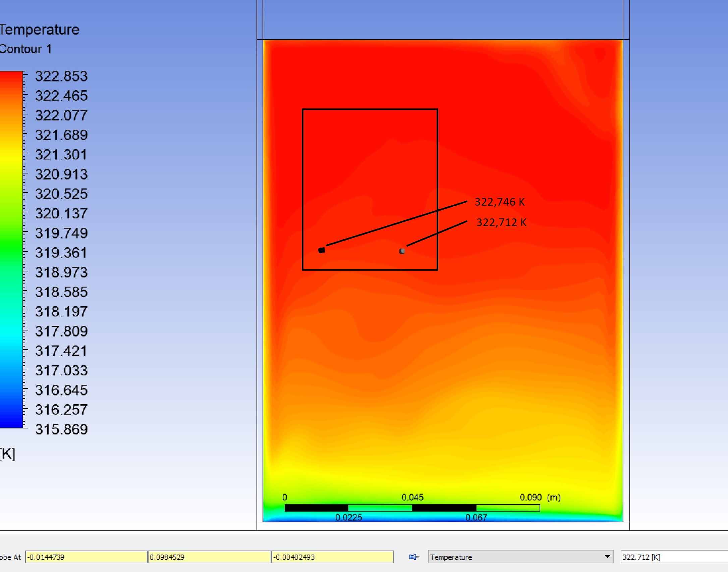Image resolution: width=728 pixels, height=572 pixels.
Task: Click the legend maximum value 322.853
Action: click(x=61, y=76)
